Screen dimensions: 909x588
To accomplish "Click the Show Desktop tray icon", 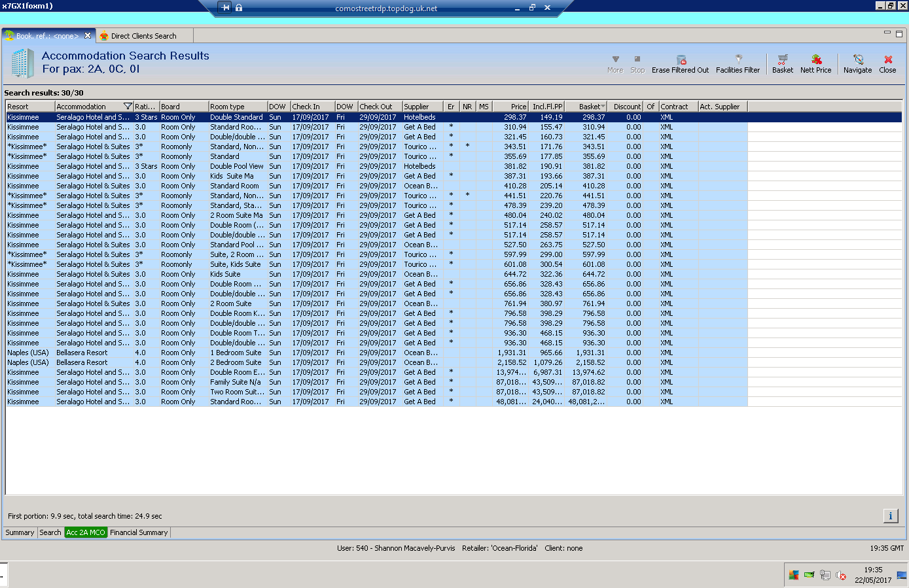I will (x=902, y=576).
